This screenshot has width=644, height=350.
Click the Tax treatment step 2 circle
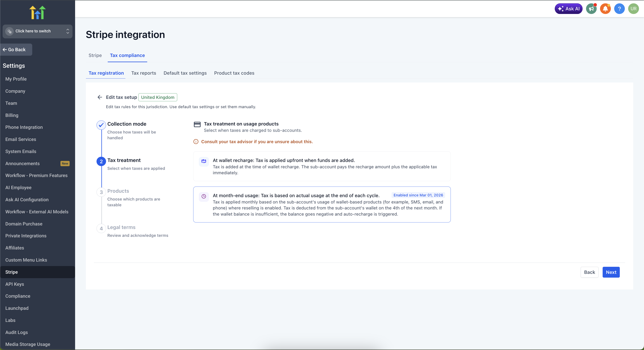click(x=101, y=161)
